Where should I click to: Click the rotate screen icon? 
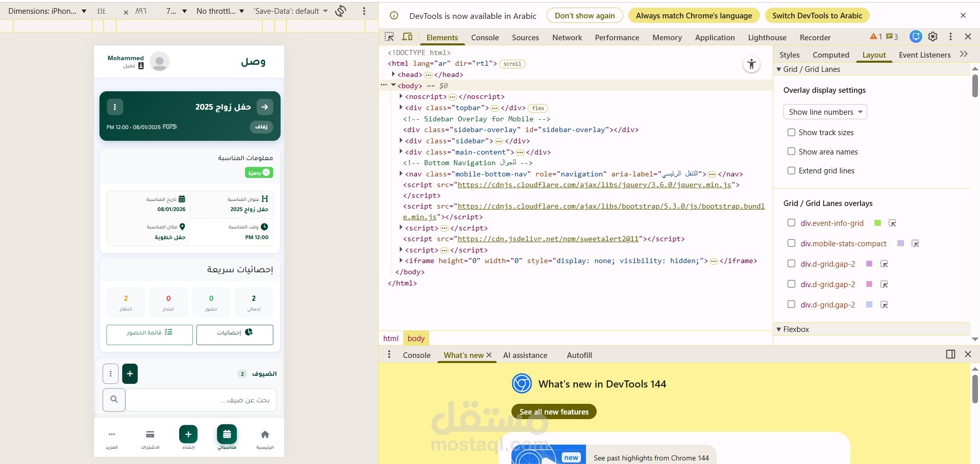click(x=341, y=11)
